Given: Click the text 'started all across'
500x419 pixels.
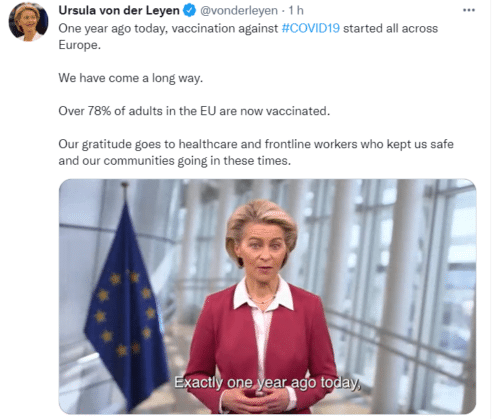Looking at the screenshot, I should click(390, 28).
